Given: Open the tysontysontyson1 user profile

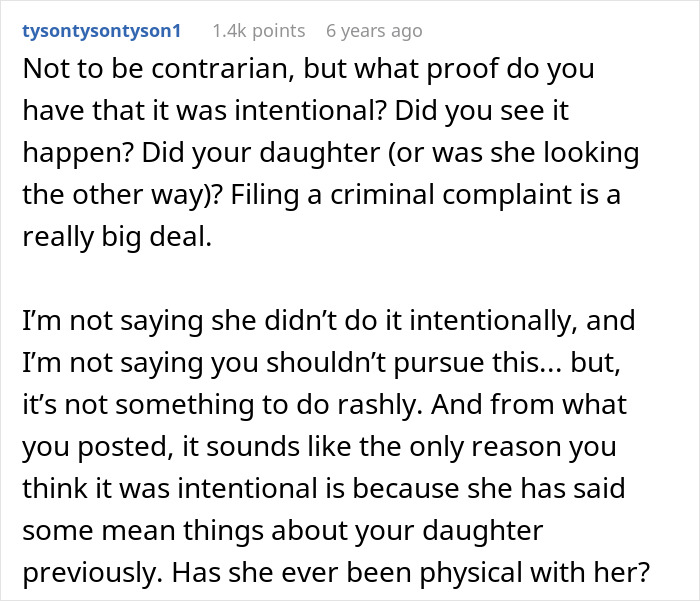Looking at the screenshot, I should pyautogui.click(x=100, y=31).
